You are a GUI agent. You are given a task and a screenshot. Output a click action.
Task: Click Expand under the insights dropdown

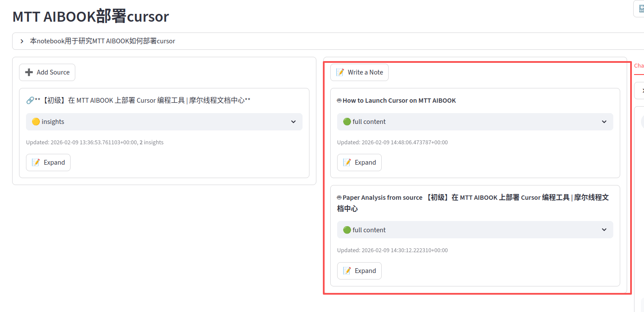48,162
